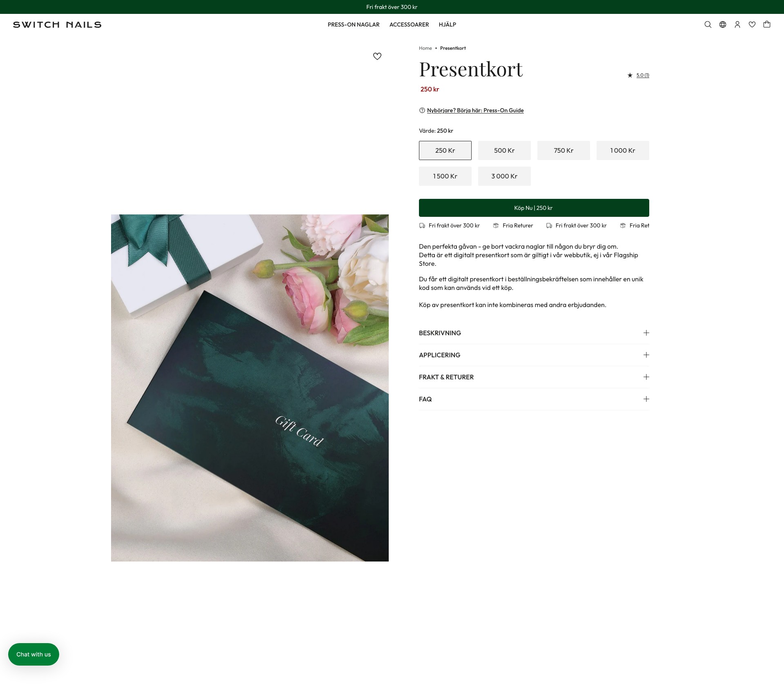Screen dimensions: 784x686
Task: Expand the FRAKT & RETURER accordion
Action: 534,377
